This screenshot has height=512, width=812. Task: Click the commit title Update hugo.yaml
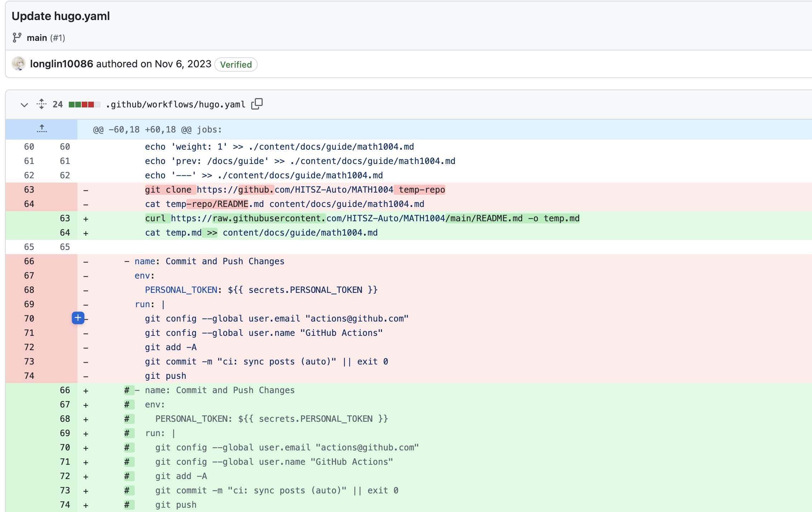click(61, 16)
